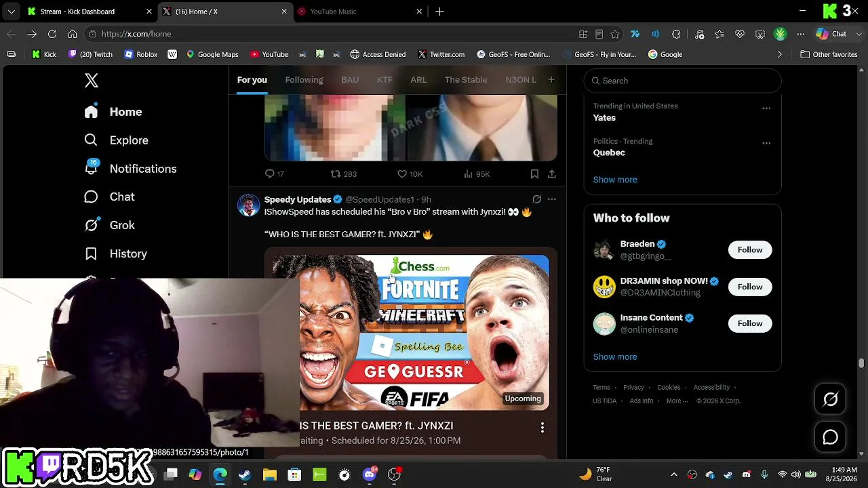Open Chat in the X sidebar
The height and width of the screenshot is (488, 868).
[109, 197]
